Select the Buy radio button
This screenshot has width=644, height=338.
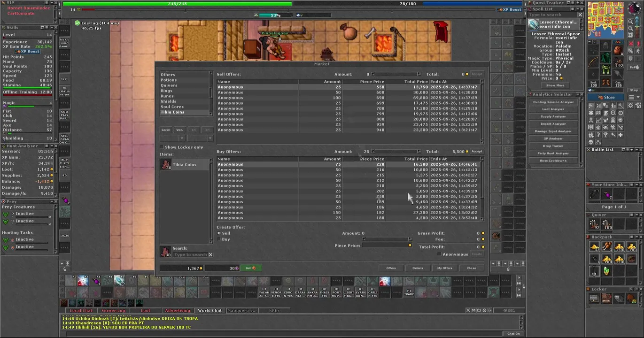pyautogui.click(x=218, y=239)
